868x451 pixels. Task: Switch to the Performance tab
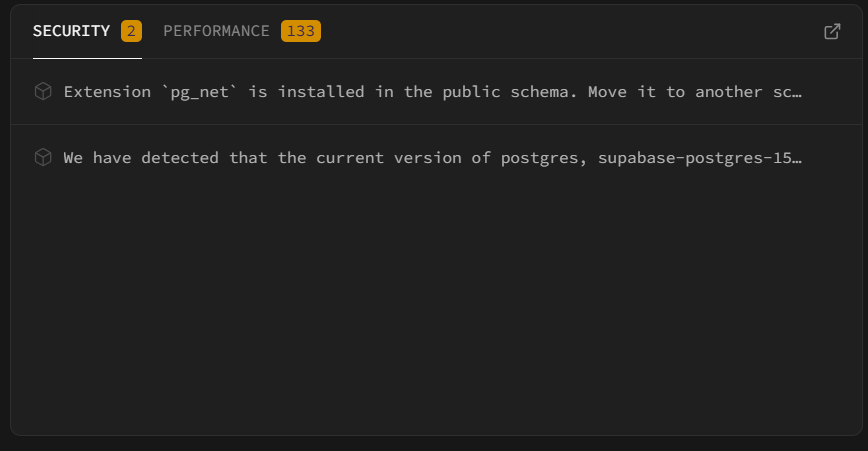(x=216, y=31)
